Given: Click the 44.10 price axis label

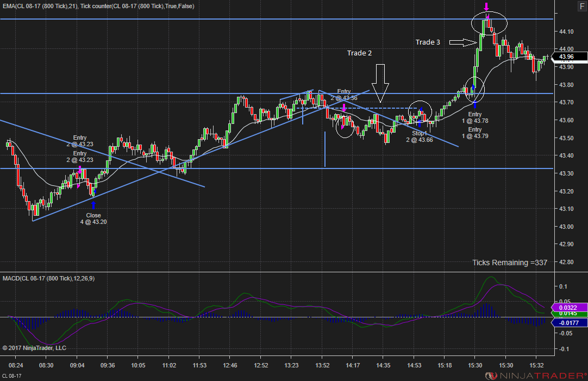Looking at the screenshot, I should 566,32.
